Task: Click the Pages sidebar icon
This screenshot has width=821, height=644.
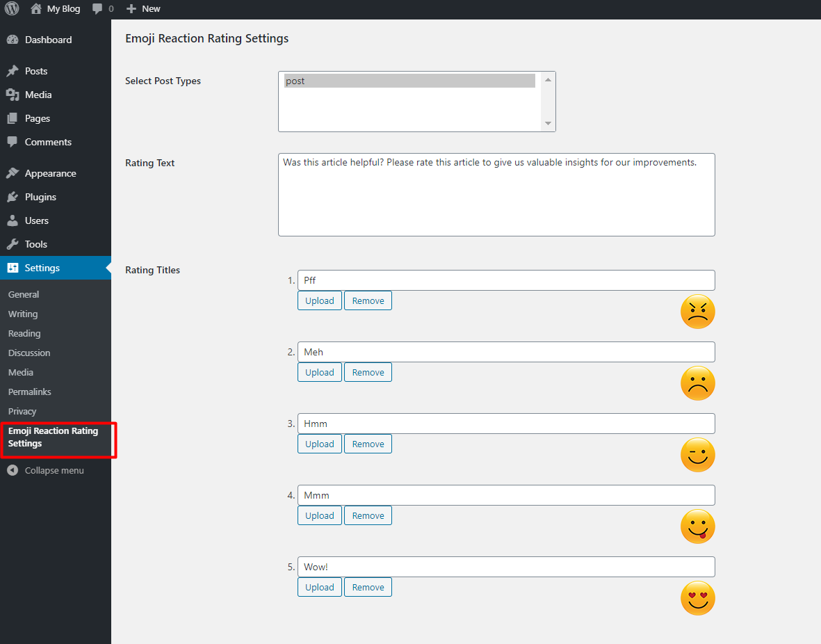Action: point(13,118)
